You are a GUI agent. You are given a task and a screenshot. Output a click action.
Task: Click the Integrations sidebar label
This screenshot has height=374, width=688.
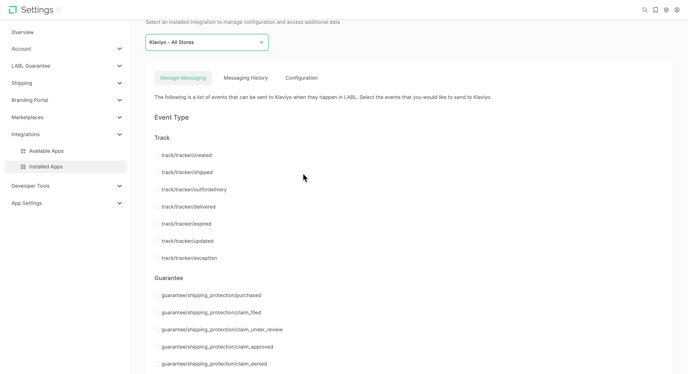tap(25, 134)
